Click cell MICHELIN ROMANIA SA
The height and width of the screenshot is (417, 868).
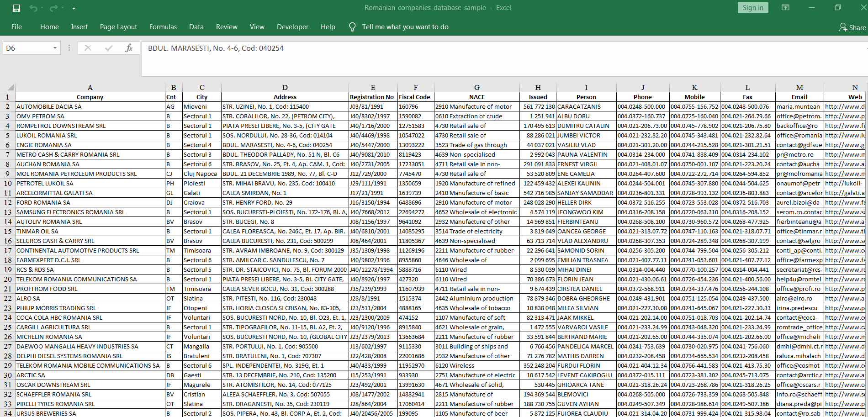(x=90, y=337)
